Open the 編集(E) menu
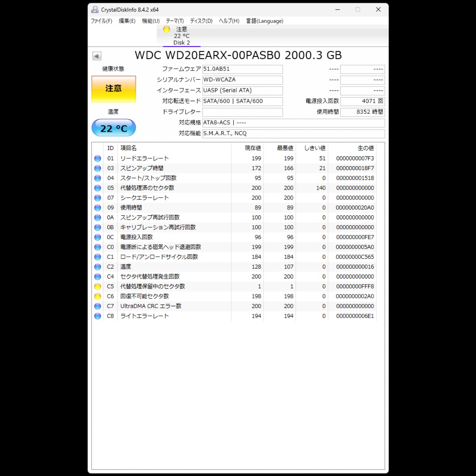The height and width of the screenshot is (476, 476). coord(127,21)
